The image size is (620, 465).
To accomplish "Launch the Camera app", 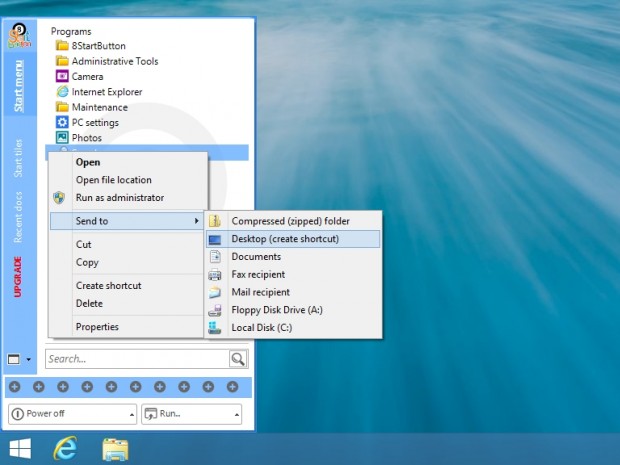I will [79, 76].
